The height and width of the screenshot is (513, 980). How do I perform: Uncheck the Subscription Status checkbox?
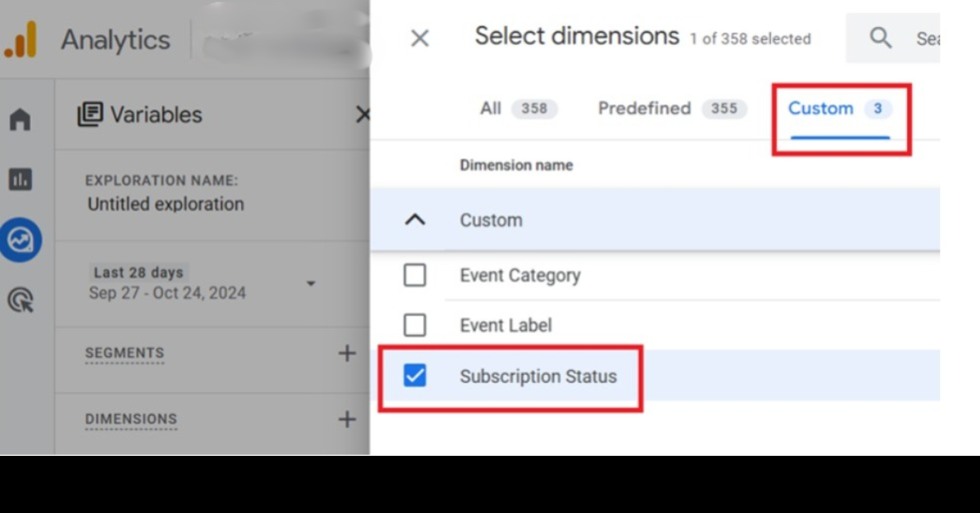click(415, 376)
